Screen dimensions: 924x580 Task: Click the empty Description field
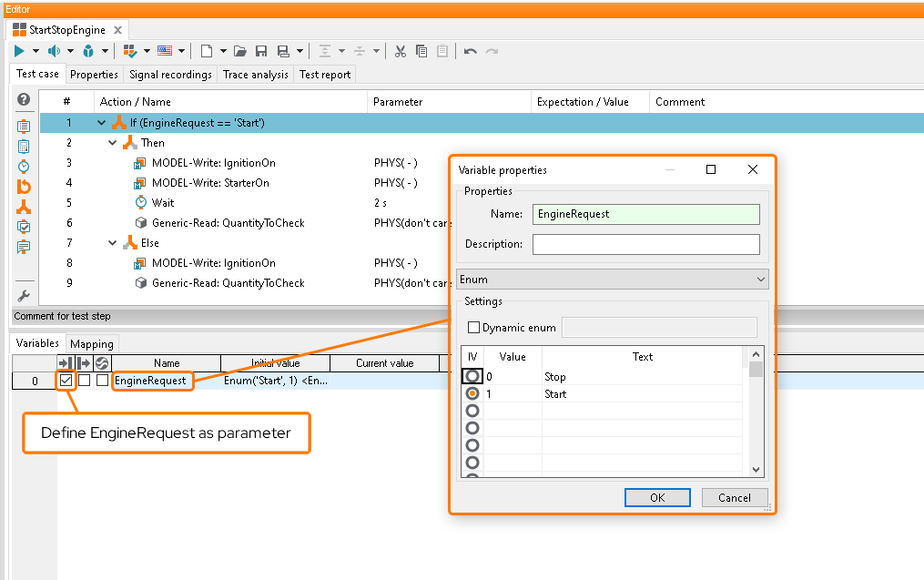click(645, 244)
